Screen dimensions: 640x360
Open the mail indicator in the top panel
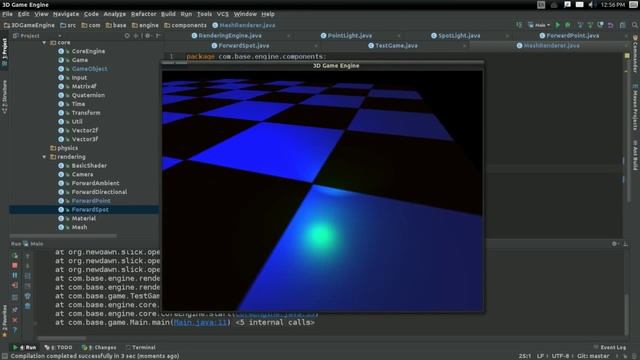coord(580,4)
